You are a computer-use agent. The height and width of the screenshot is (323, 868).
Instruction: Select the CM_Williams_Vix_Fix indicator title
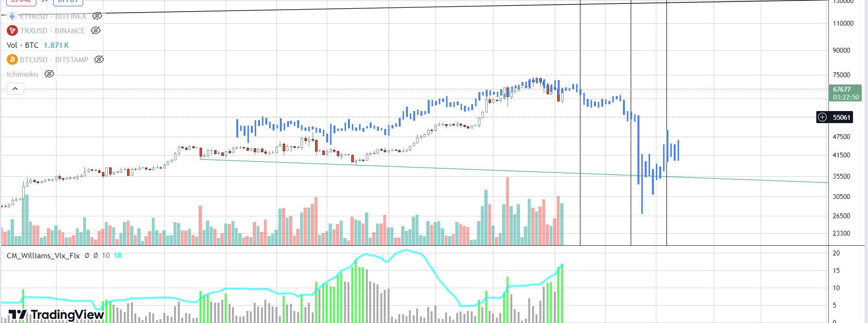(43, 255)
